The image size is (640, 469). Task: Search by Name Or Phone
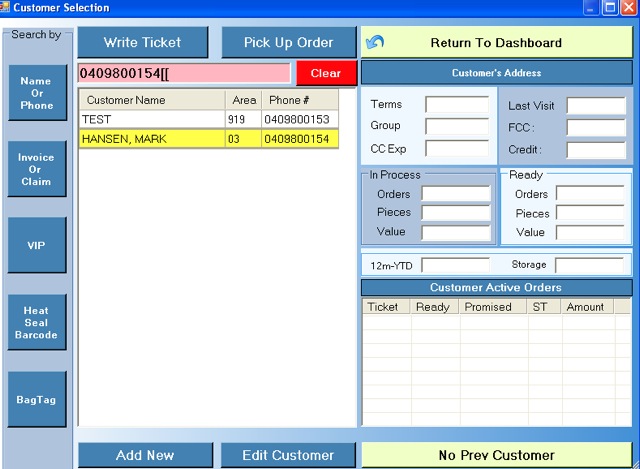pos(37,93)
